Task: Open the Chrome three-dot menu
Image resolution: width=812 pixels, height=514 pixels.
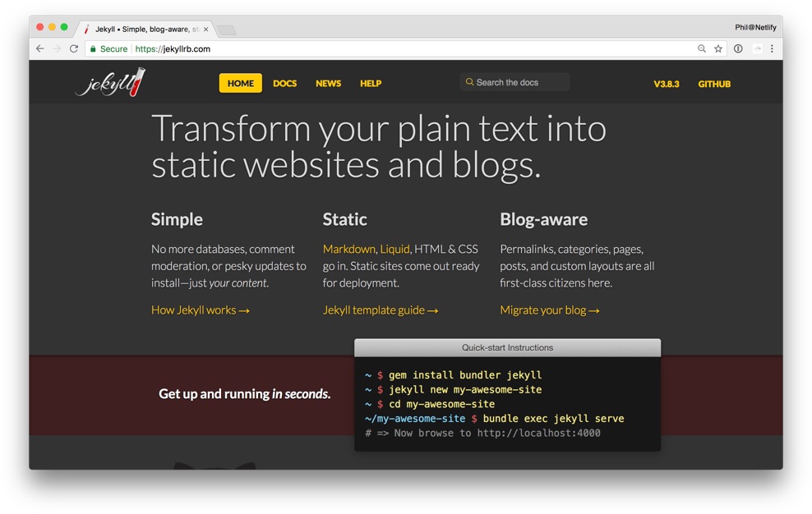Action: (x=772, y=49)
